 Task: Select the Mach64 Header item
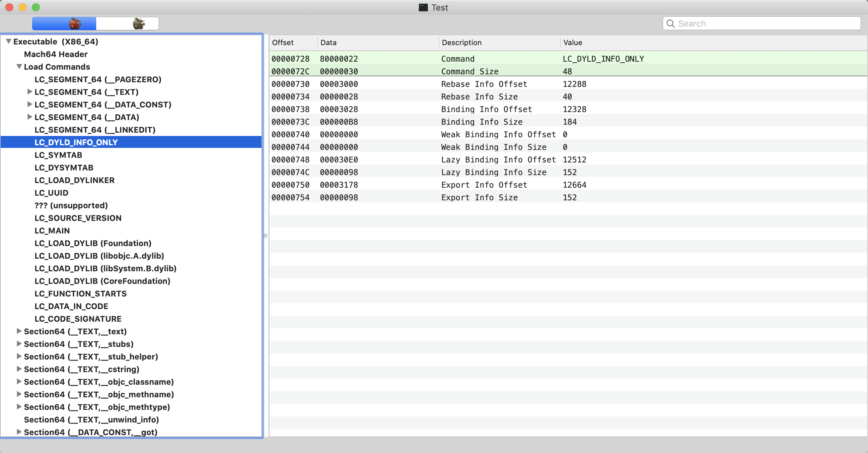(x=56, y=54)
